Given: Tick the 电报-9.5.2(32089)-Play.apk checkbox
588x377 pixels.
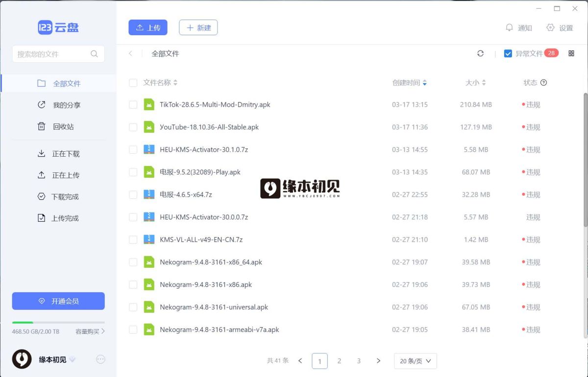Looking at the screenshot, I should (x=133, y=172).
